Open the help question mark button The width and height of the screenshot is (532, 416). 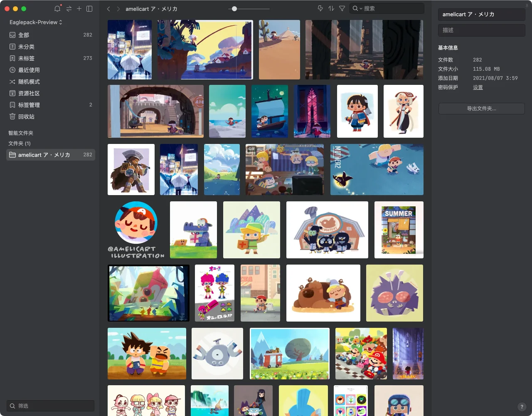tap(522, 407)
